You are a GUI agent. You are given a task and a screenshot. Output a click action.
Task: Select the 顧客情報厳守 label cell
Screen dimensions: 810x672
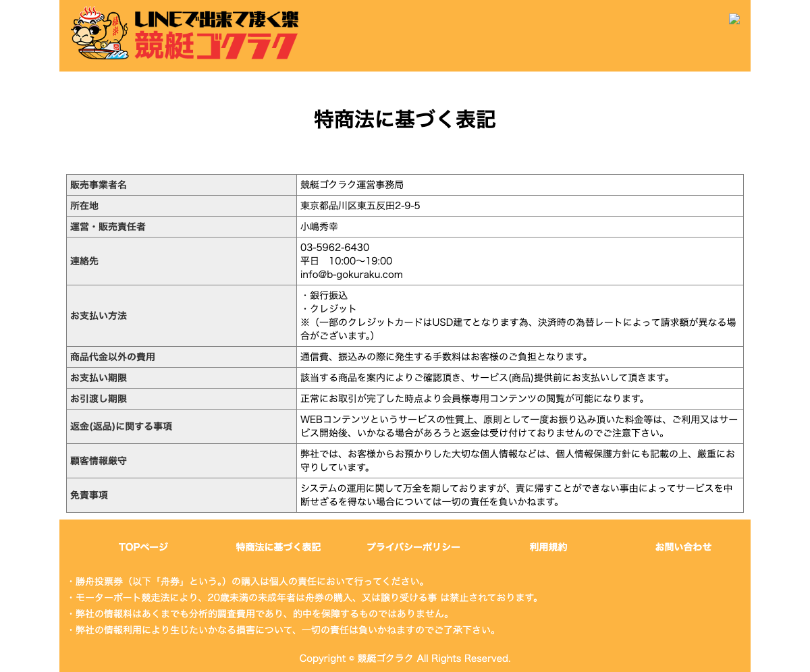[182, 461]
